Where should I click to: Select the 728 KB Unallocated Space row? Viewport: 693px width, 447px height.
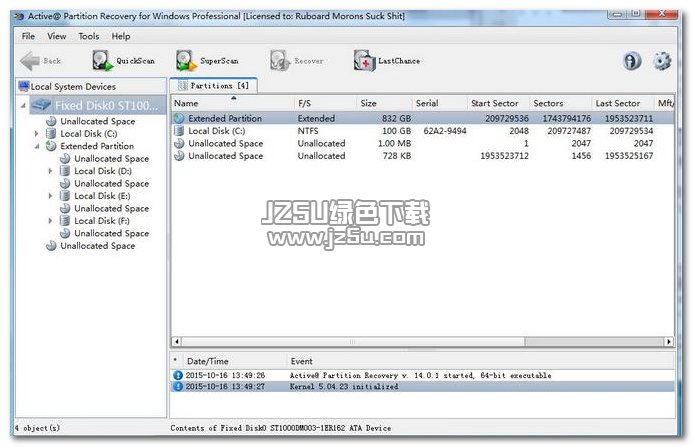coord(422,156)
